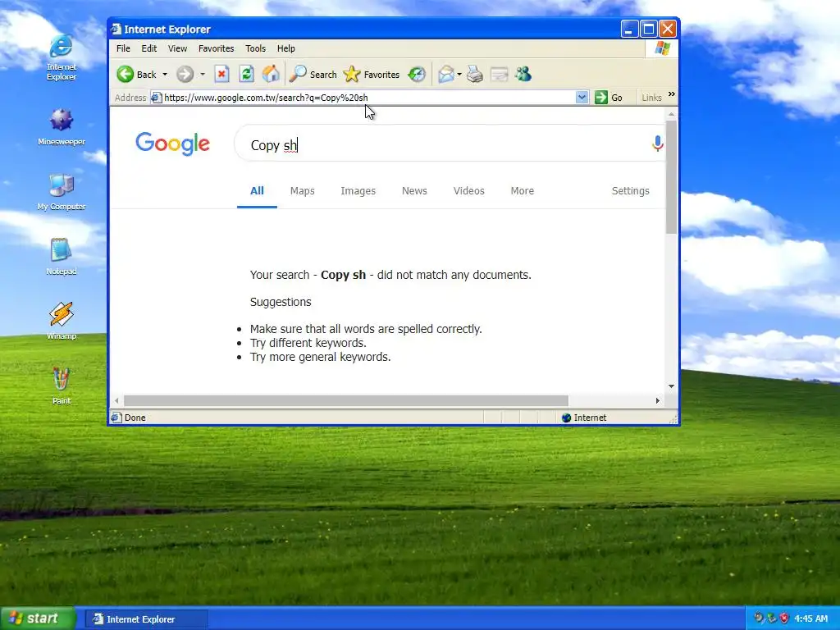
Task: Select the All results tab
Action: (257, 190)
